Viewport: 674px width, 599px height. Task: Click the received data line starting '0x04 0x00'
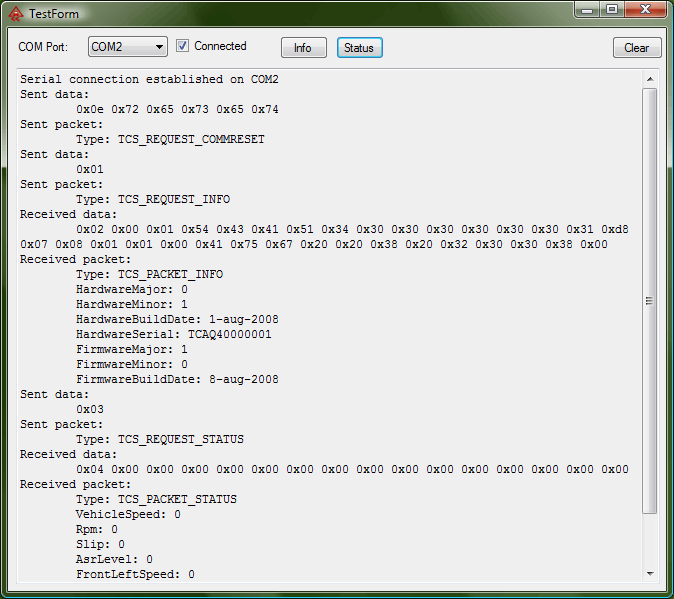click(352, 470)
